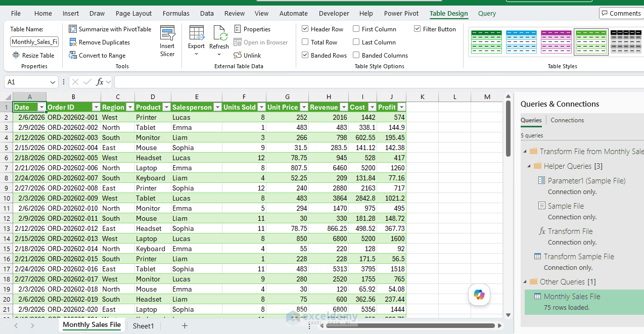Enable the Total Row checkbox

click(x=305, y=42)
